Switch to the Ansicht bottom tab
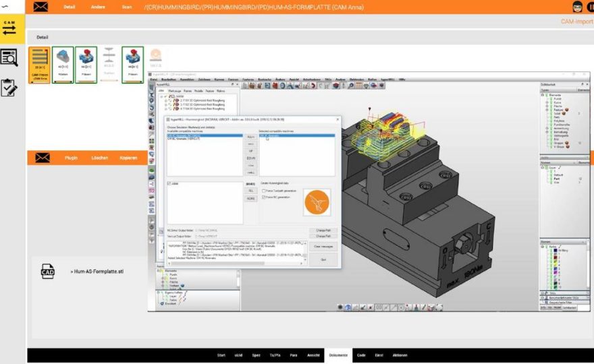This screenshot has width=594, height=364. tap(313, 355)
